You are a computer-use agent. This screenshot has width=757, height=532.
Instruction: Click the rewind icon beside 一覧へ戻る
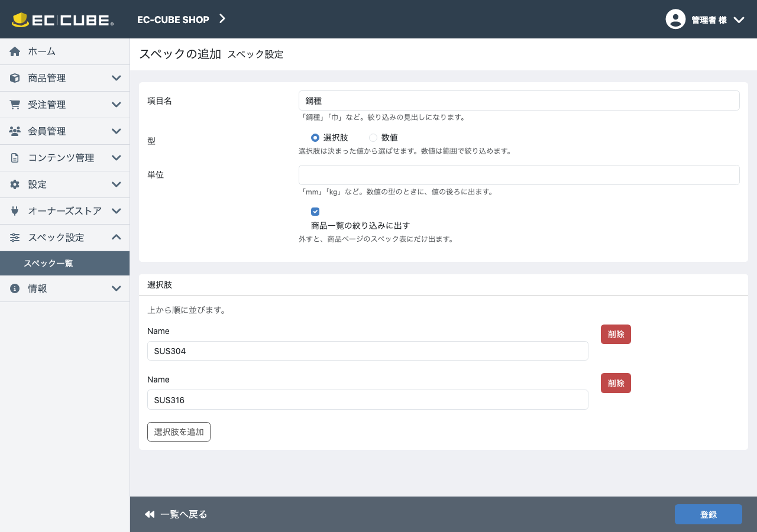[x=150, y=514]
